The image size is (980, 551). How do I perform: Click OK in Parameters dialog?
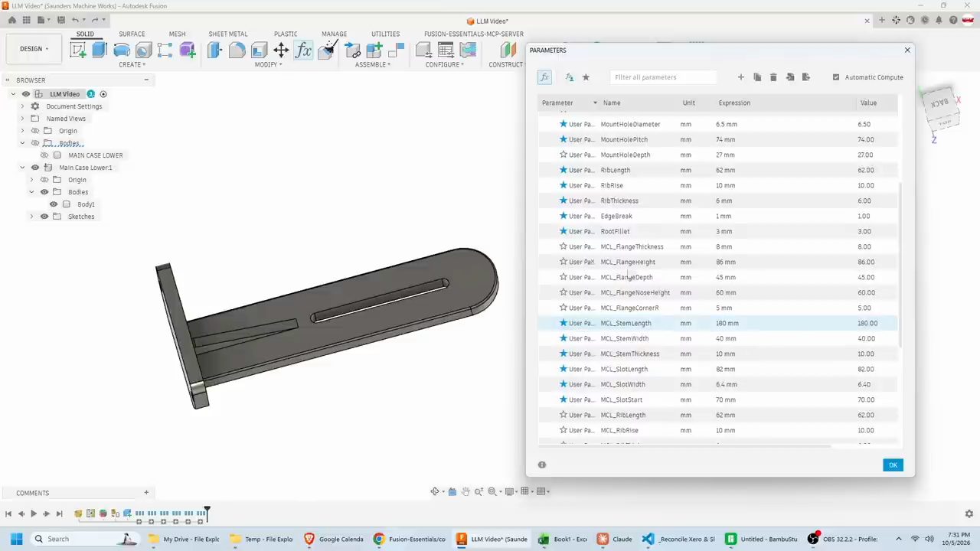(x=893, y=465)
